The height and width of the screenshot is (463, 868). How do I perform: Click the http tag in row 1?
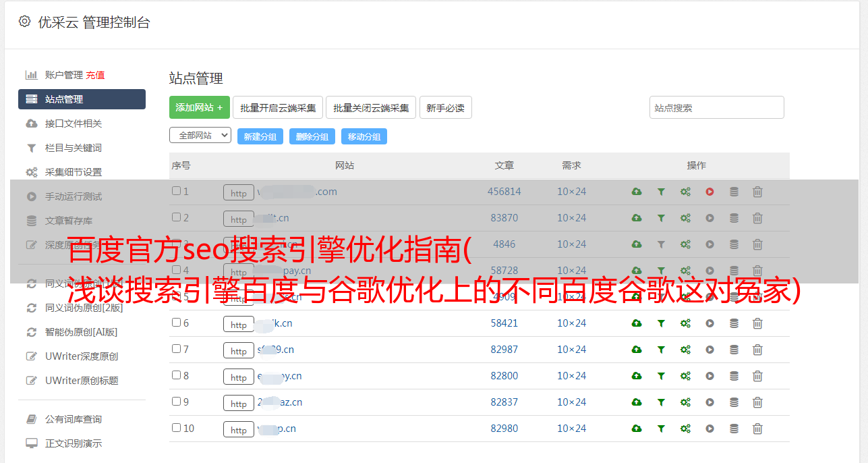coord(239,193)
